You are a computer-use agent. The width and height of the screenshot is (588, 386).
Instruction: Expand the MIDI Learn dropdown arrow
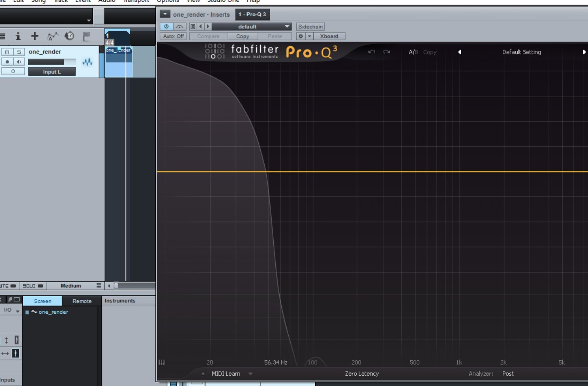tap(251, 374)
